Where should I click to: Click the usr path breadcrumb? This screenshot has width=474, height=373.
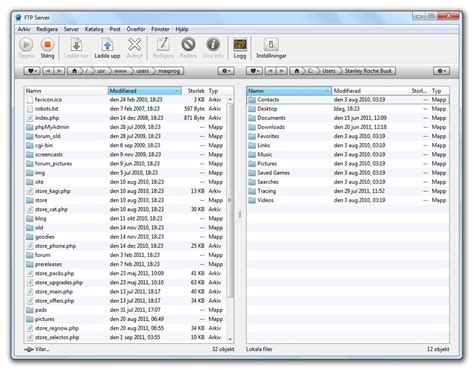point(101,71)
